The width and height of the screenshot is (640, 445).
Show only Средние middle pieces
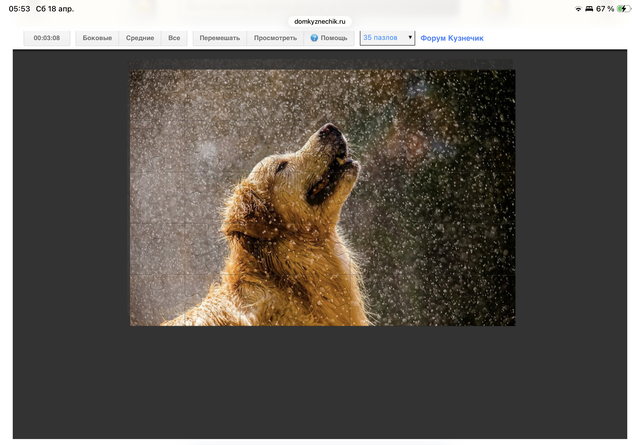tap(140, 38)
